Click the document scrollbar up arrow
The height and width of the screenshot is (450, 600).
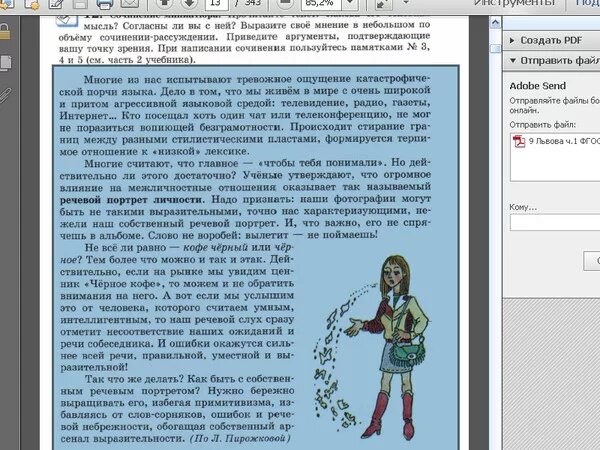495,23
